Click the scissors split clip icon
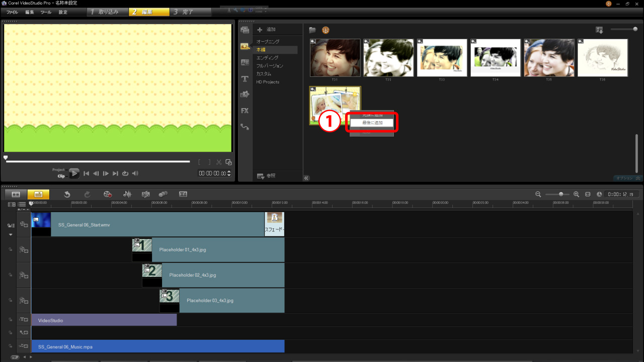Screen dimensions: 644x362 219,162
